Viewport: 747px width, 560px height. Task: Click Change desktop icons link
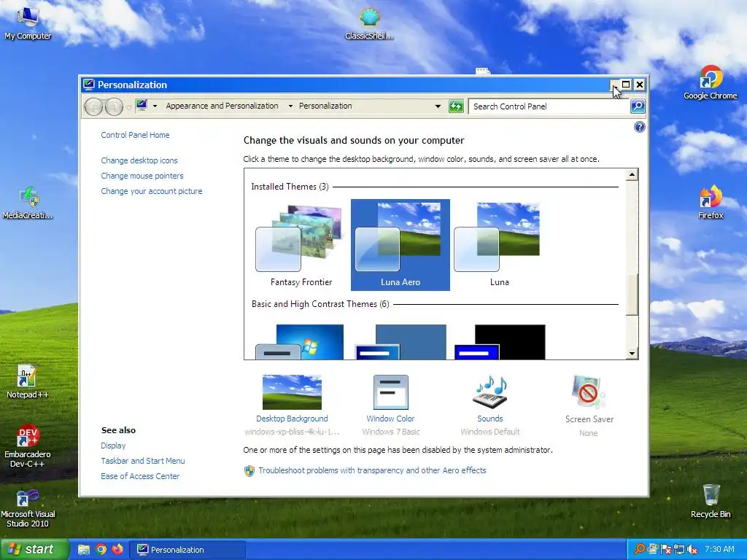[x=139, y=160]
